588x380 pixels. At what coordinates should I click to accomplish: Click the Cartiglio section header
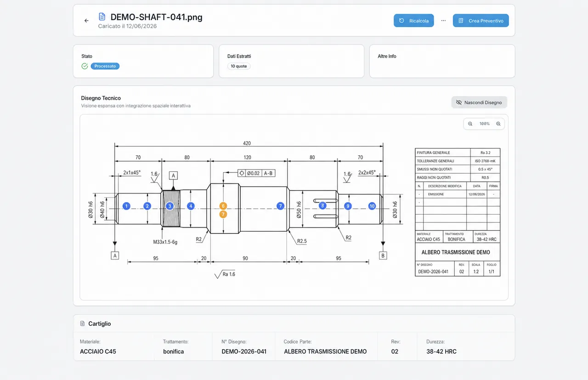[294, 323]
